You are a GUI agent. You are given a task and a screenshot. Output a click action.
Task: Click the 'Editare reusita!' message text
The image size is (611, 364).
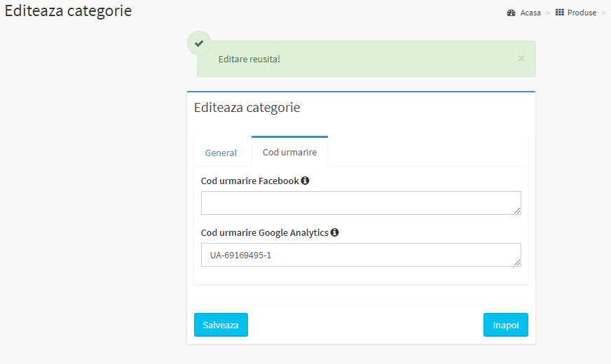249,59
